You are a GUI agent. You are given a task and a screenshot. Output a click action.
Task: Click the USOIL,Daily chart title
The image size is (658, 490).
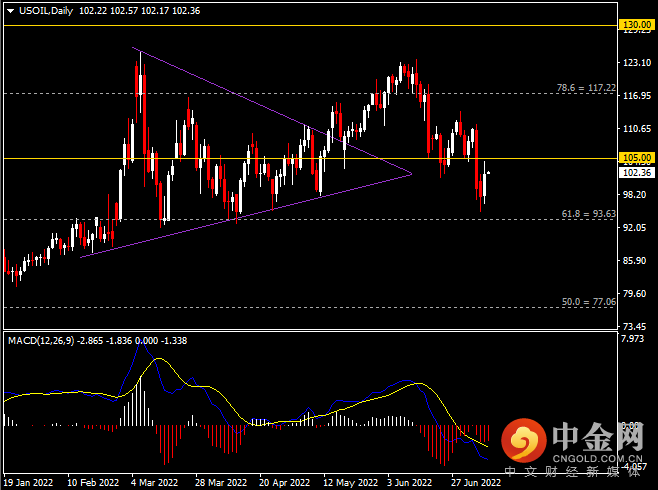coord(46,11)
